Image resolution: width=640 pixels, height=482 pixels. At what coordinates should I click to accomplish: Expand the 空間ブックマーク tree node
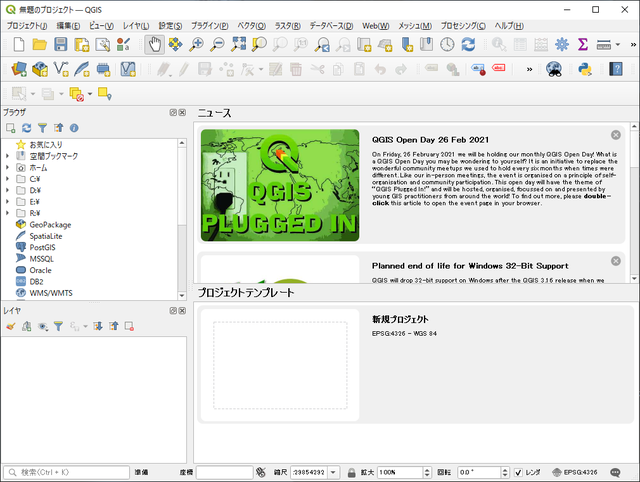[7, 157]
